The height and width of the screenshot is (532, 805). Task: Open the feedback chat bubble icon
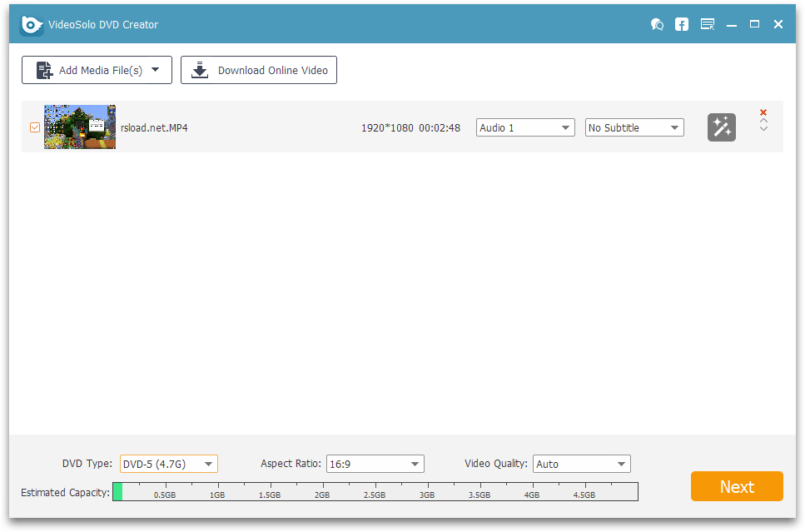657,24
